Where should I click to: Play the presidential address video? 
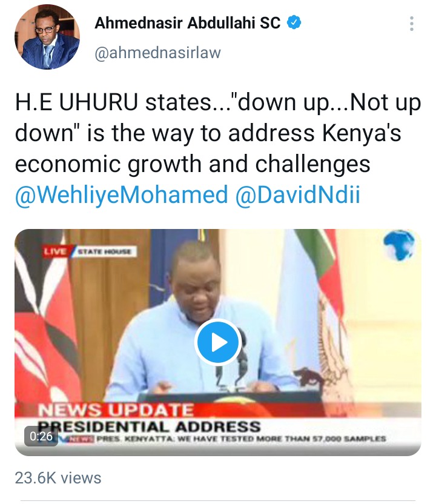coord(218,343)
